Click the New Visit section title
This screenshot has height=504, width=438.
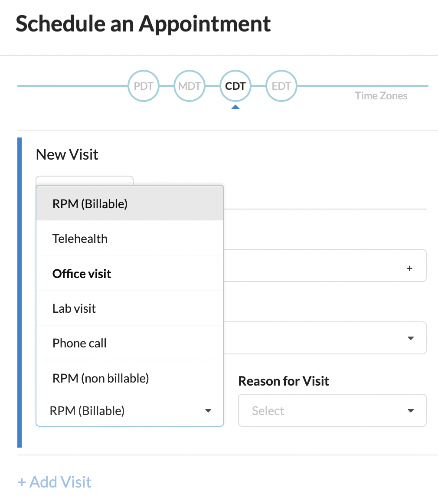click(x=67, y=154)
